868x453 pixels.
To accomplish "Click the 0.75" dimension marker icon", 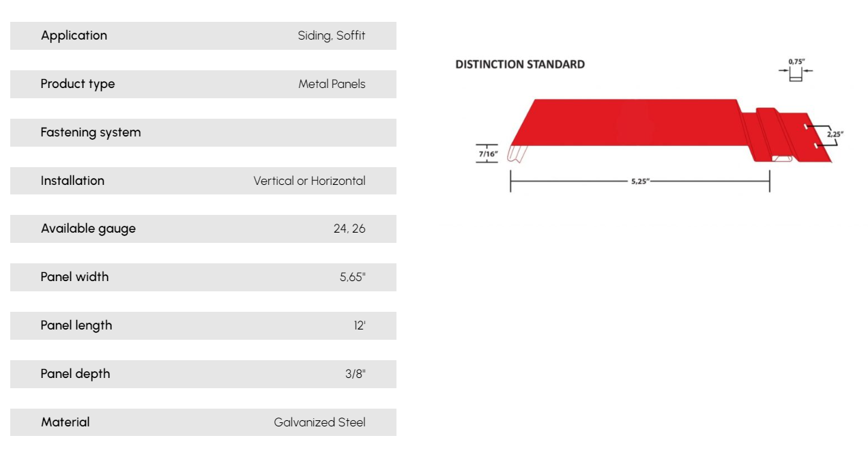I will pos(796,71).
